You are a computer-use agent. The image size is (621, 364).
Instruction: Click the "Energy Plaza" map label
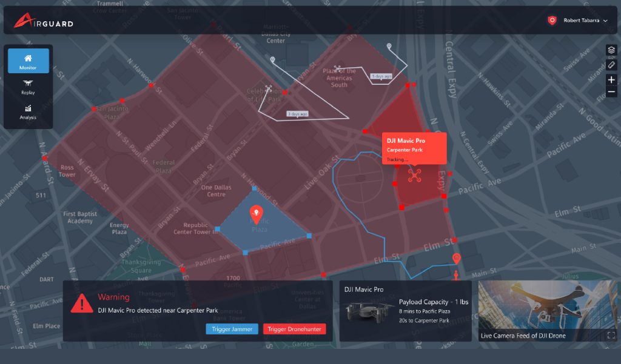pos(119,228)
